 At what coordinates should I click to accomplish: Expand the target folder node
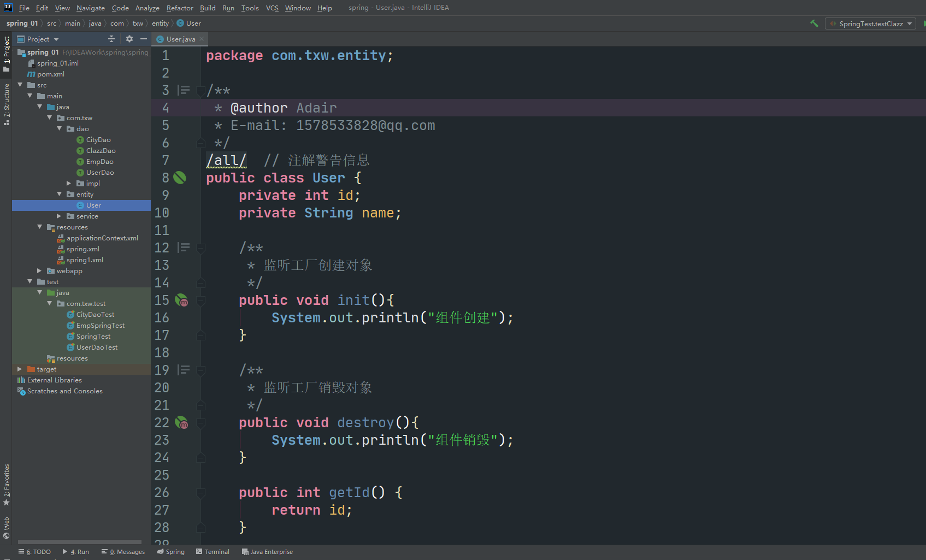point(20,369)
